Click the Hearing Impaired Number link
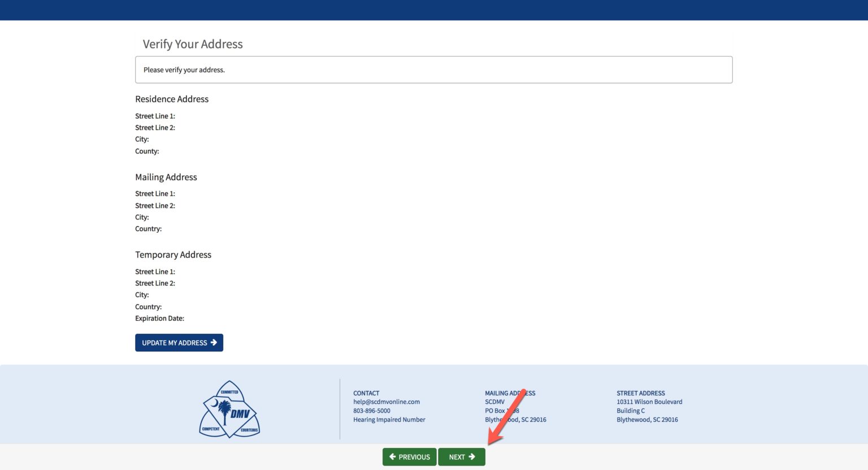The image size is (868, 470). tap(389, 420)
